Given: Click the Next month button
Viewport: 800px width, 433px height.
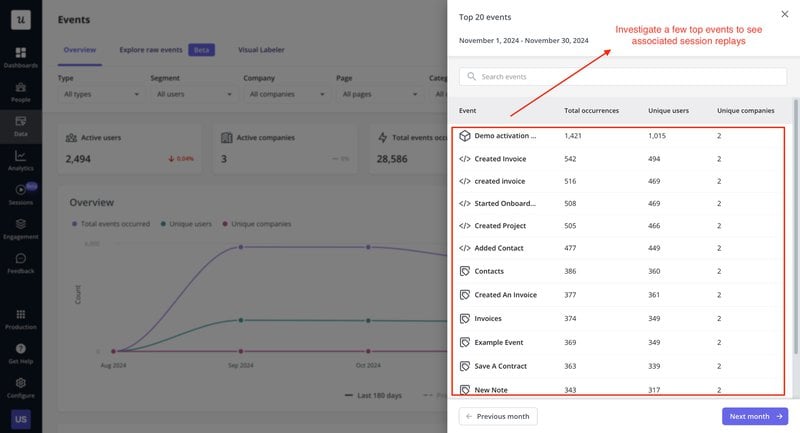Looking at the screenshot, I should pyautogui.click(x=754, y=416).
